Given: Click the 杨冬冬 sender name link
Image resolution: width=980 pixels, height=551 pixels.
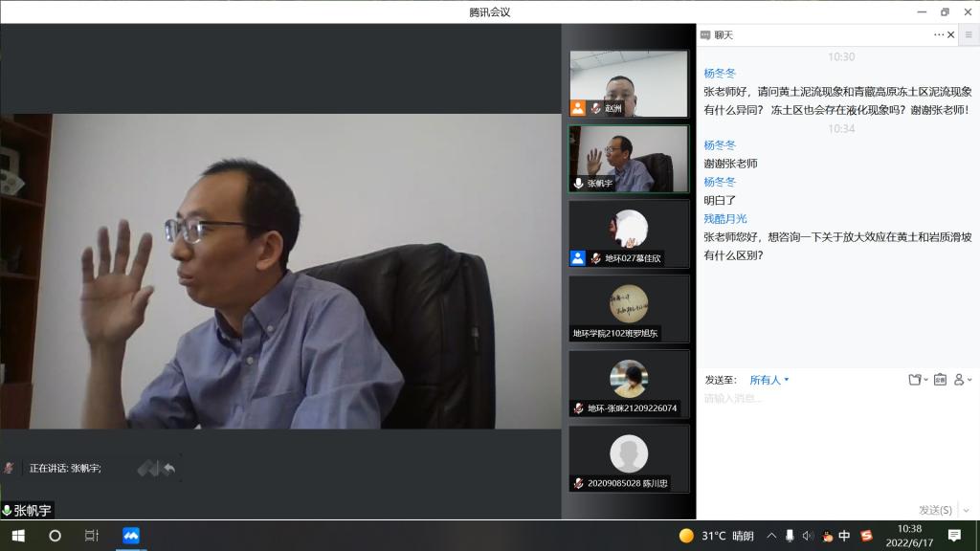Looking at the screenshot, I should pyautogui.click(x=720, y=73).
